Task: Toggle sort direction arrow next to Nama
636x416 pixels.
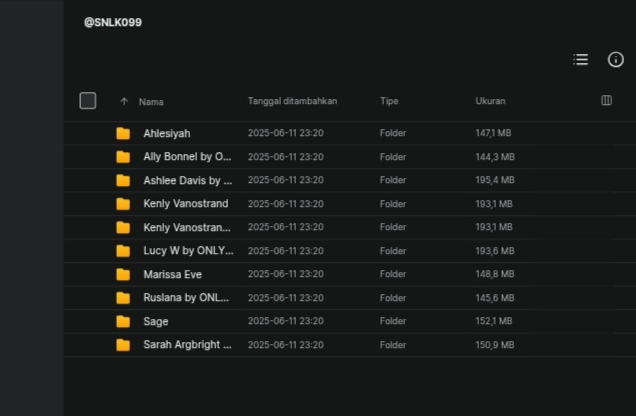Action: coord(124,101)
